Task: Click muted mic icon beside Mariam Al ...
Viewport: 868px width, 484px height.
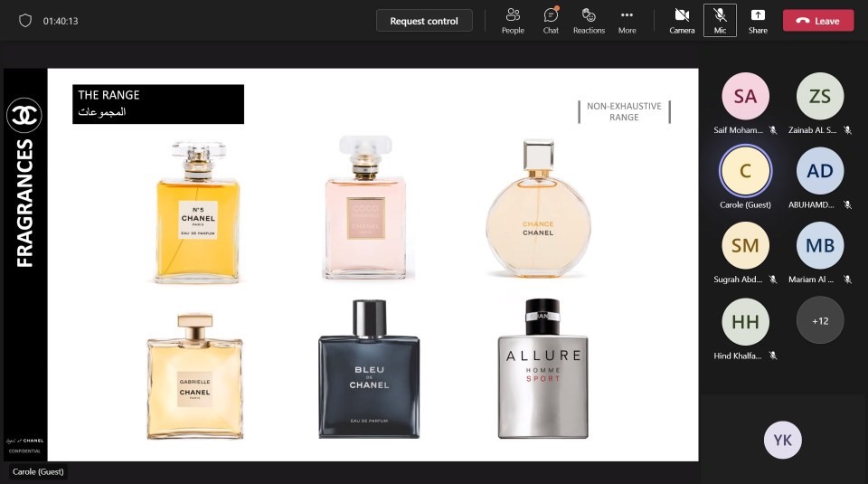Action: click(x=847, y=280)
